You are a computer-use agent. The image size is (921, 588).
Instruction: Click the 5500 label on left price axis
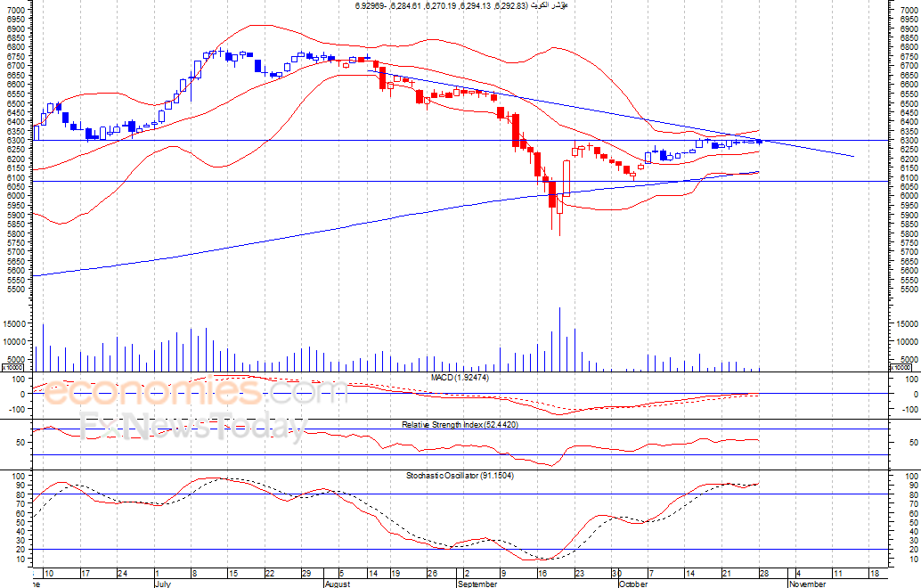pos(16,290)
